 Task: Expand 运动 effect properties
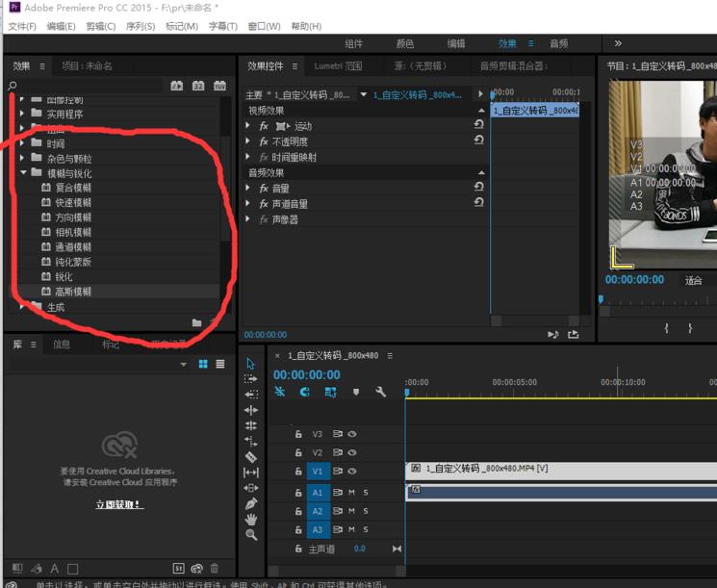tap(248, 125)
